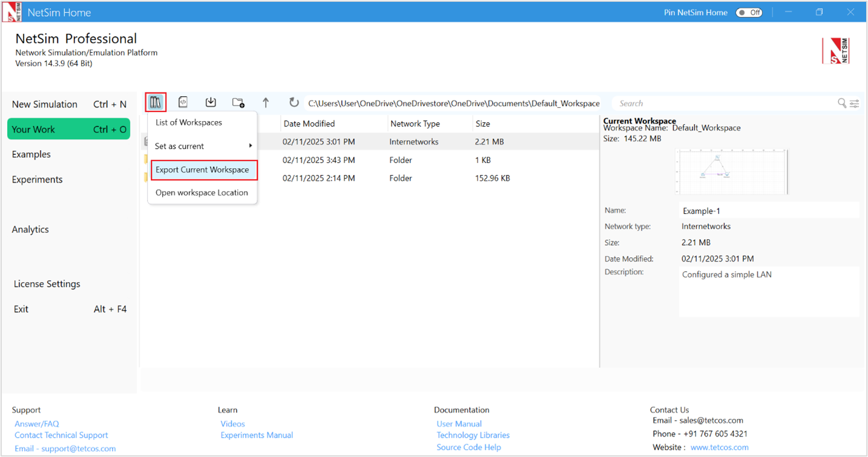Click the code file import icon
The image size is (868, 457).
pyautogui.click(x=183, y=103)
